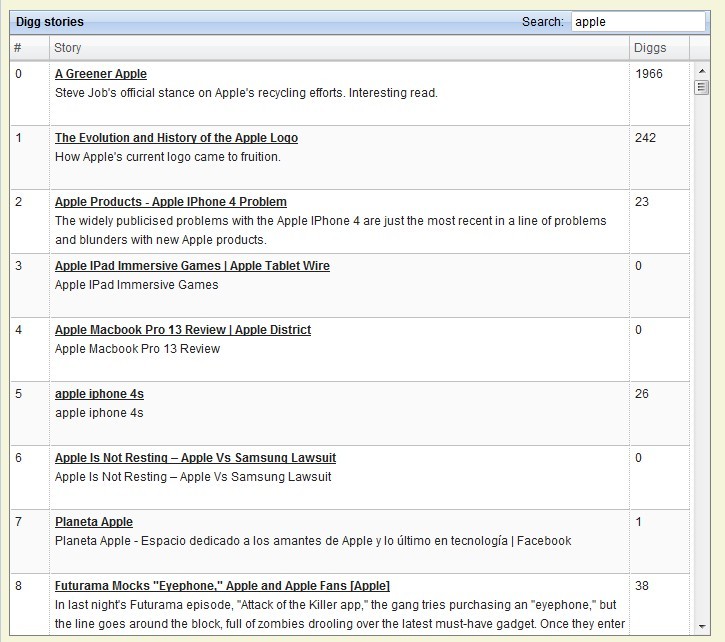
Task: Open 'Apple Macbook Pro 13 Review | Apple District' link
Action: [x=183, y=330]
